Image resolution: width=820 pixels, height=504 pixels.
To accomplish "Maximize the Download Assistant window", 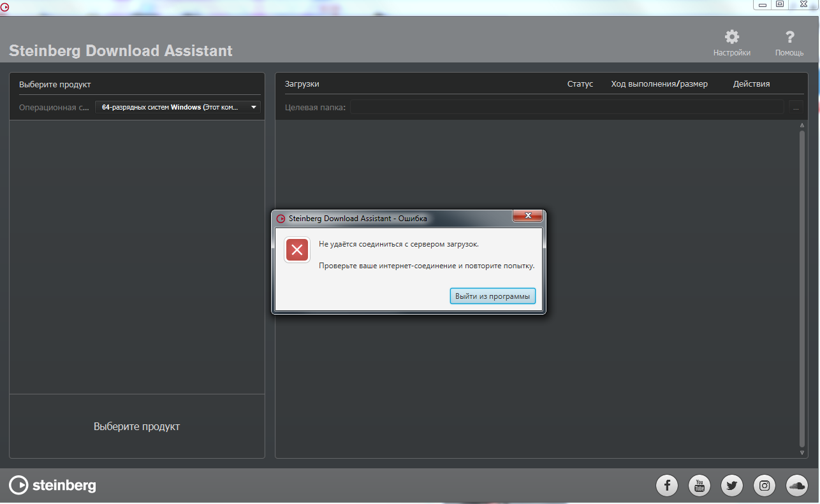I will point(780,4).
